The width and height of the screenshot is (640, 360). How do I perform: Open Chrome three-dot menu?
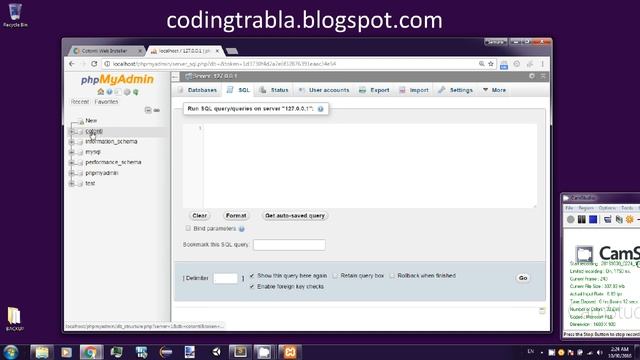click(x=542, y=64)
